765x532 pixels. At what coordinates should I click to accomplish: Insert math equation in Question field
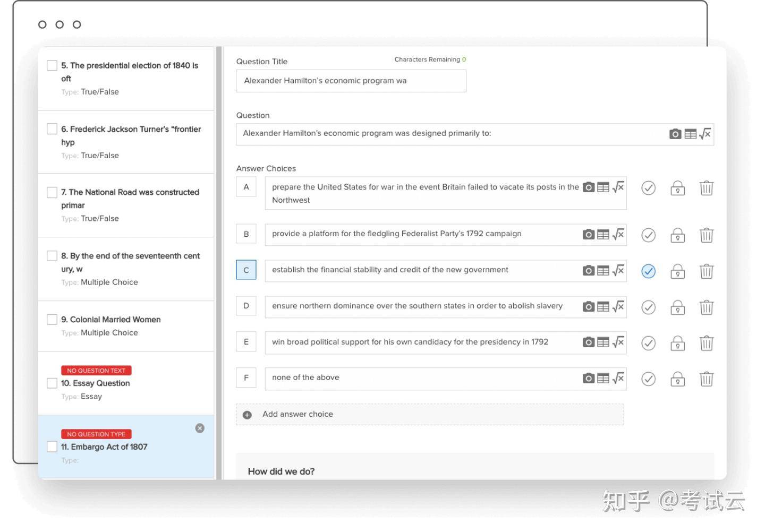(705, 134)
